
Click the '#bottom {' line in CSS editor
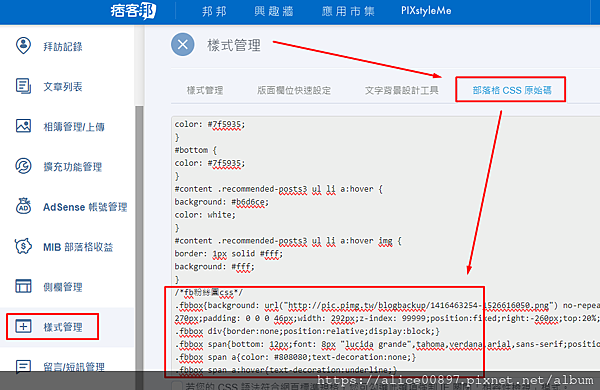pos(196,150)
